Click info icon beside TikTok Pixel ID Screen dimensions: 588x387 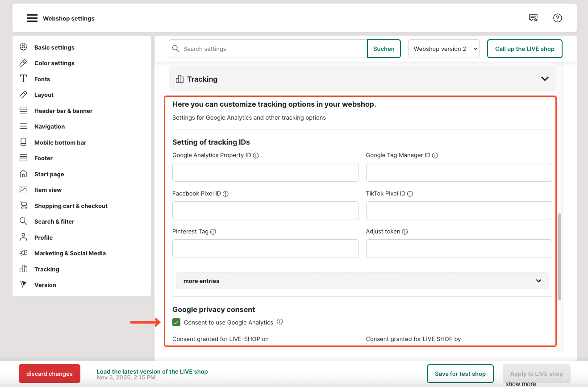tap(410, 194)
